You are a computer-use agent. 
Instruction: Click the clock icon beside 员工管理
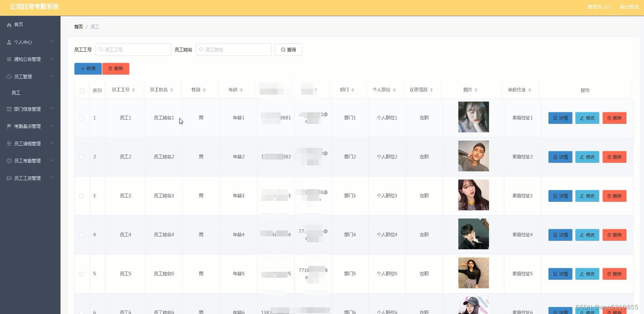pyautogui.click(x=9, y=77)
